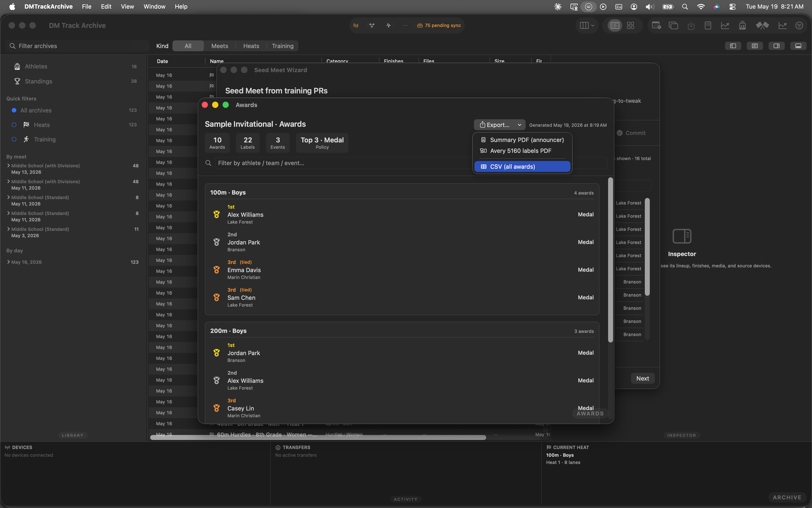Choose Avery 5160 labels PDF export option
The image size is (812, 508).
(522, 151)
